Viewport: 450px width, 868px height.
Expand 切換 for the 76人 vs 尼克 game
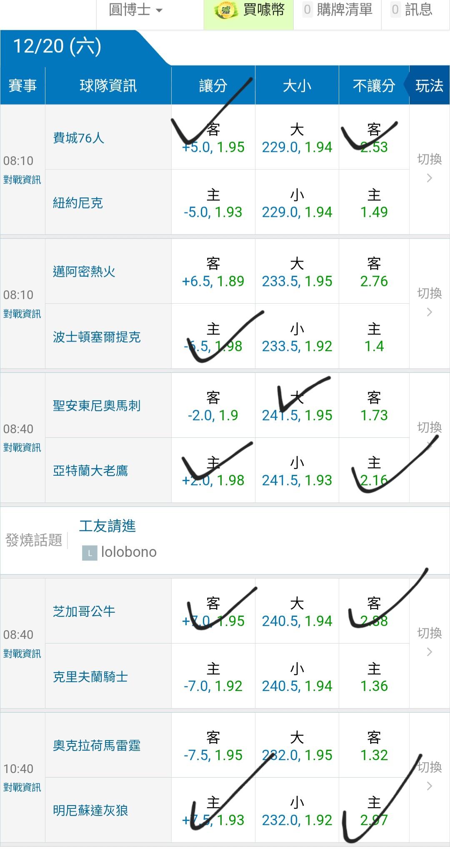(x=429, y=168)
